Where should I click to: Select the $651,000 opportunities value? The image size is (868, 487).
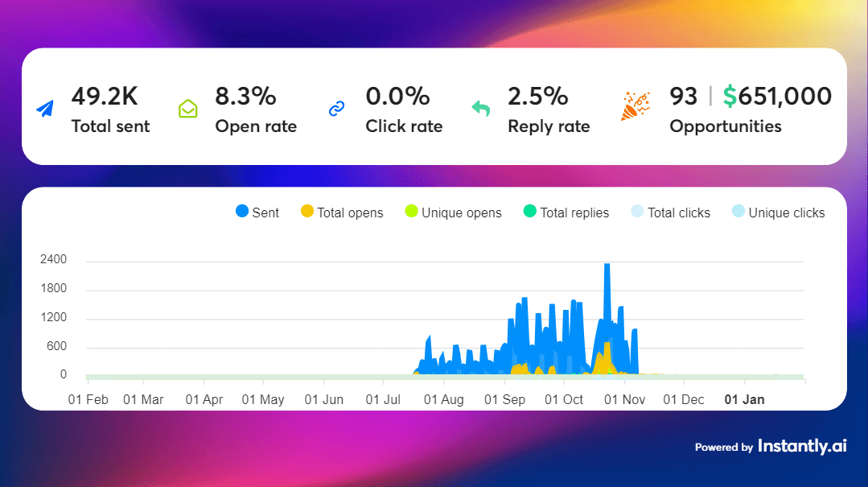(777, 97)
